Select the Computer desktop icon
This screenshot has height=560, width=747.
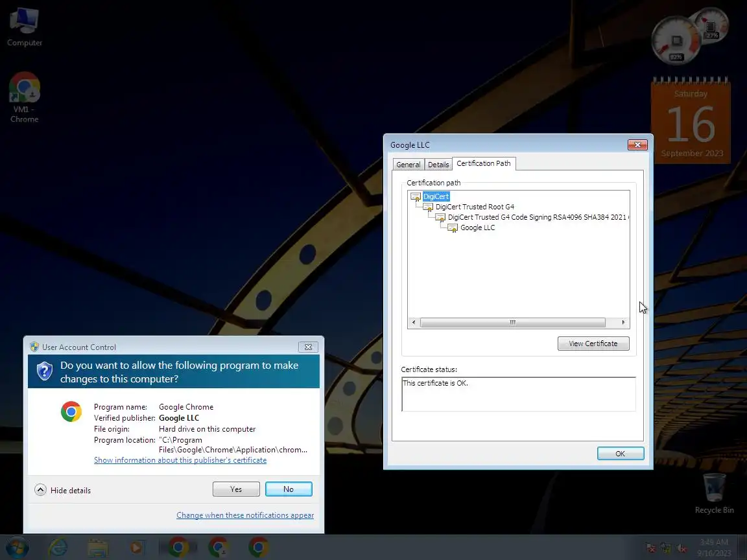pos(24,27)
